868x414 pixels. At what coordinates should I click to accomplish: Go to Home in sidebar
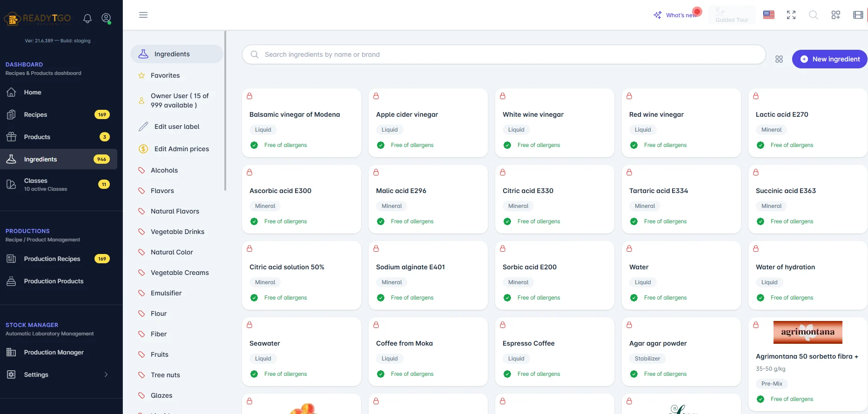(x=59, y=92)
